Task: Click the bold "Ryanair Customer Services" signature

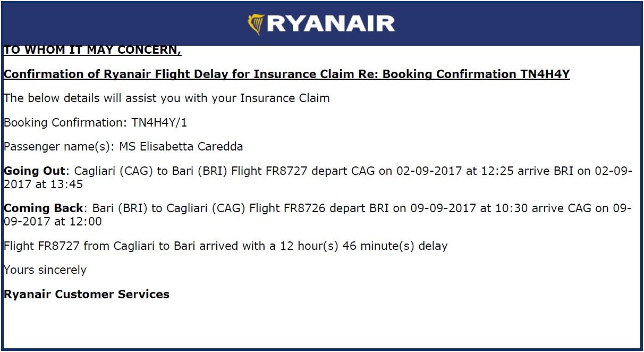Action: (x=87, y=295)
